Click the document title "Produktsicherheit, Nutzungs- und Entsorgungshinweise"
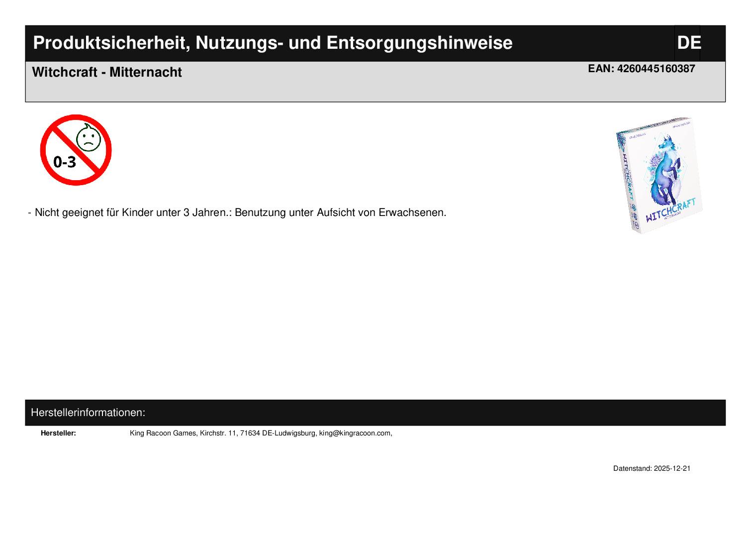 pos(272,43)
